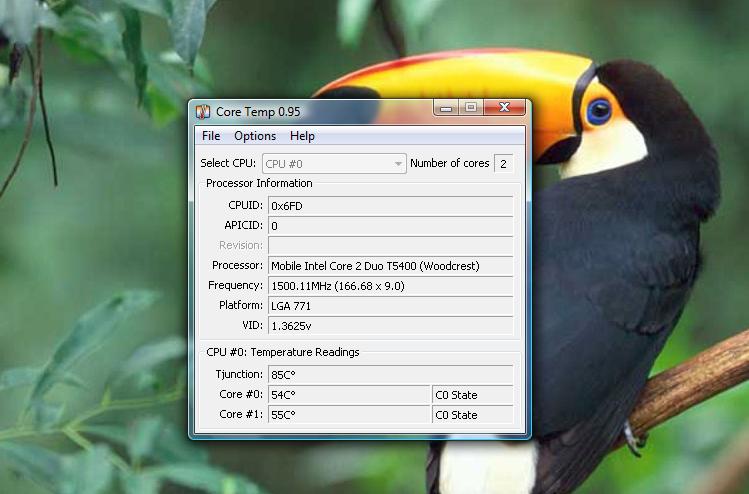Click the 'Core Temp 0.95' title text

[x=258, y=112]
